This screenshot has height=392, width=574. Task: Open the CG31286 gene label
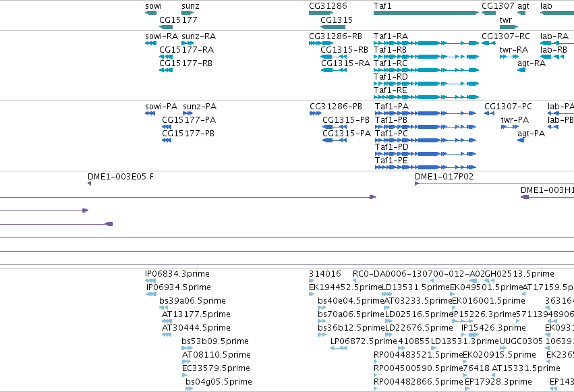click(328, 6)
